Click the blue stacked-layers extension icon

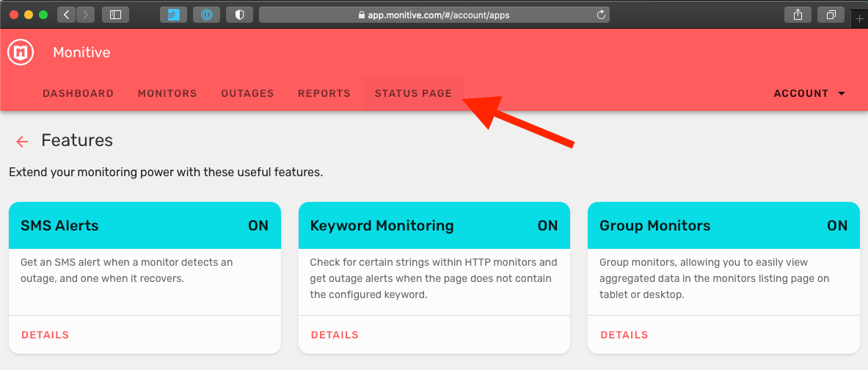[174, 15]
